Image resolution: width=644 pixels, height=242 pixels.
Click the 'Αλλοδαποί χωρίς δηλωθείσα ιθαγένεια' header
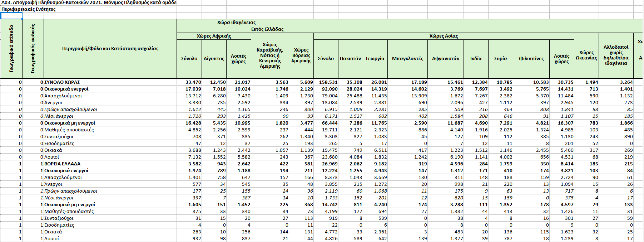pos(616,55)
